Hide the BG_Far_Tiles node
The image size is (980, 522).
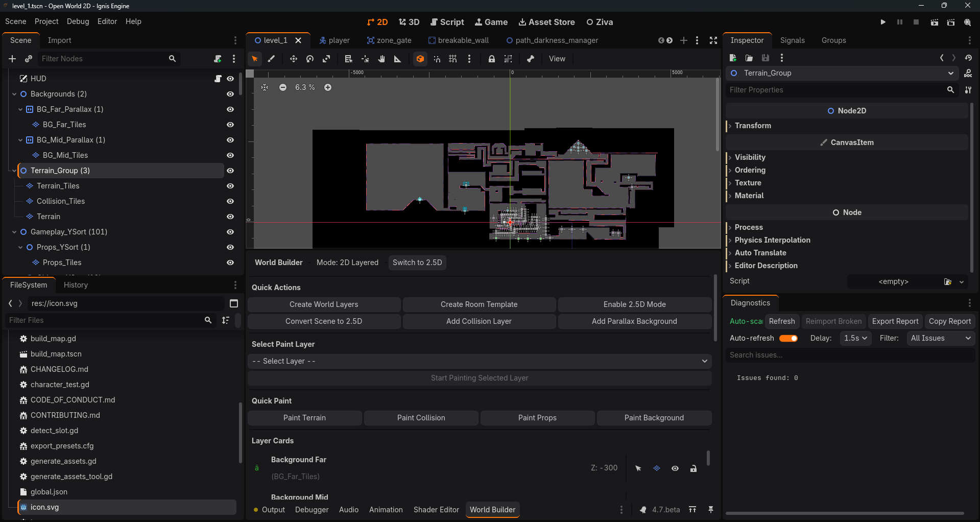tap(230, 125)
